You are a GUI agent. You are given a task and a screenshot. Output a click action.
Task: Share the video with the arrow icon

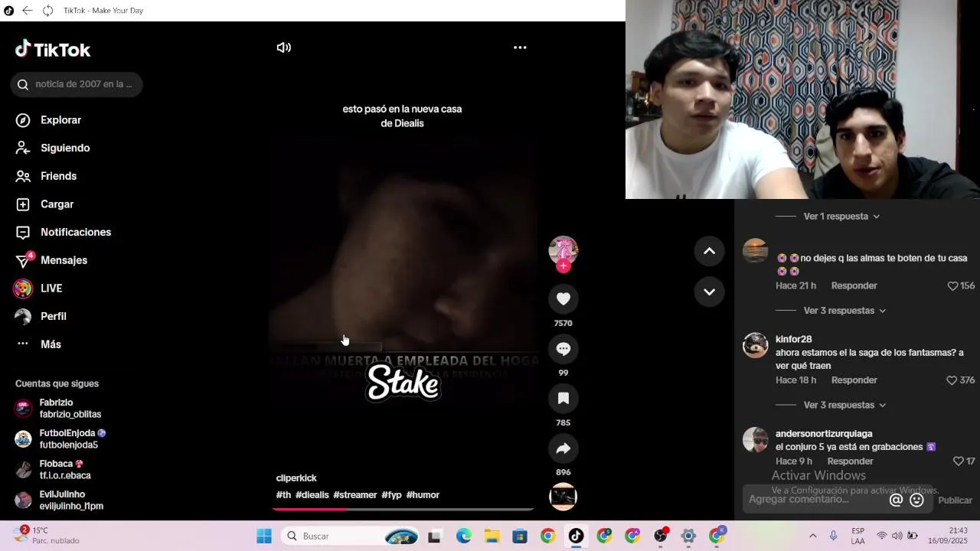tap(563, 448)
